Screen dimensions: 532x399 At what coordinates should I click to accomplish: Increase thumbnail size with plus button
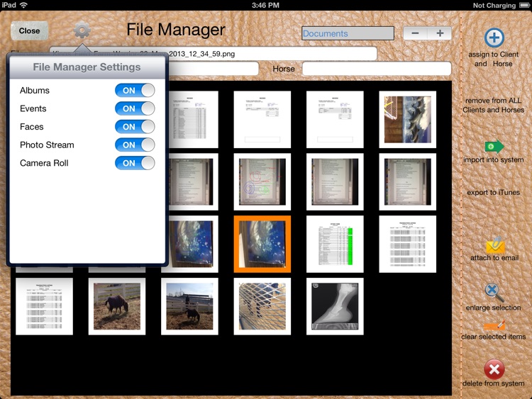click(440, 33)
